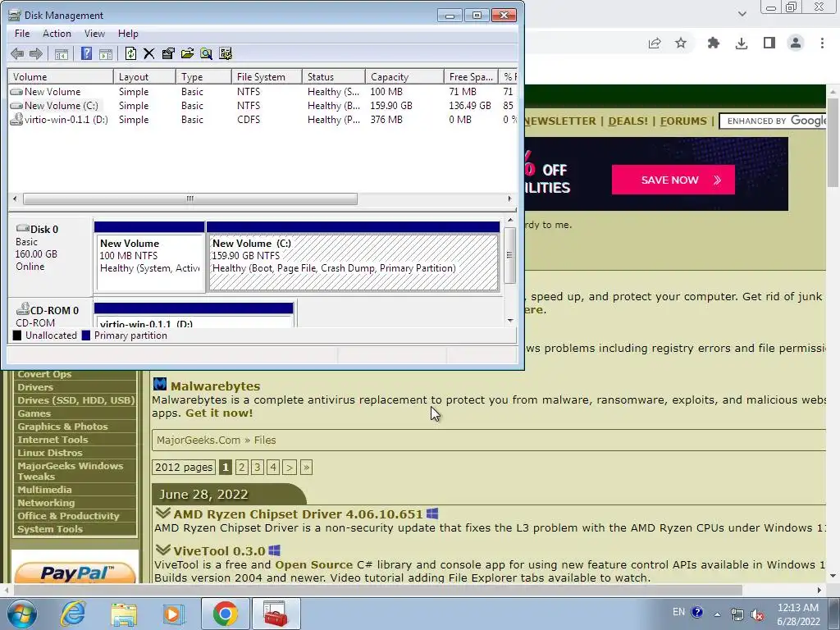
Task: Select the virtio-win-0.1.1 (D:) list row
Action: (x=262, y=120)
